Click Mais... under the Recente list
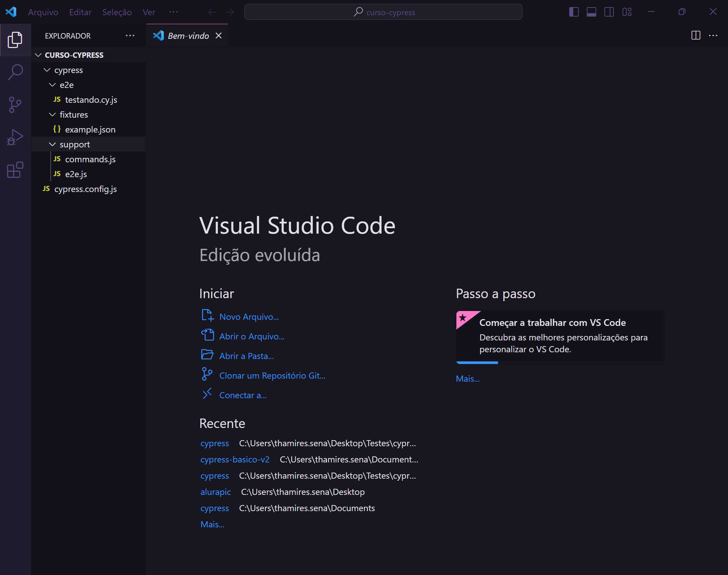 click(212, 524)
